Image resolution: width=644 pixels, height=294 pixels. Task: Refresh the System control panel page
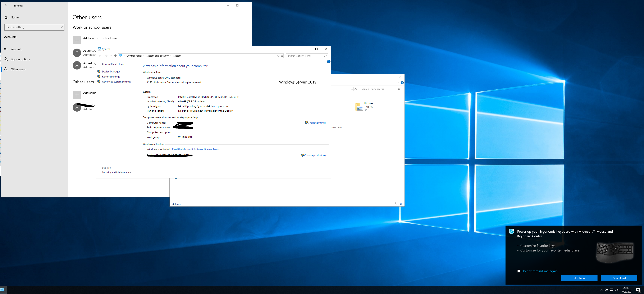[282, 56]
